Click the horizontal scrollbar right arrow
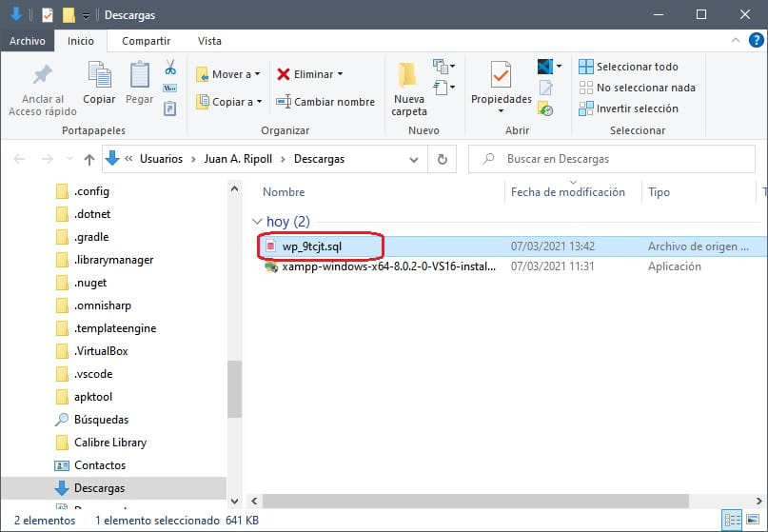768x532 pixels. 758,501
